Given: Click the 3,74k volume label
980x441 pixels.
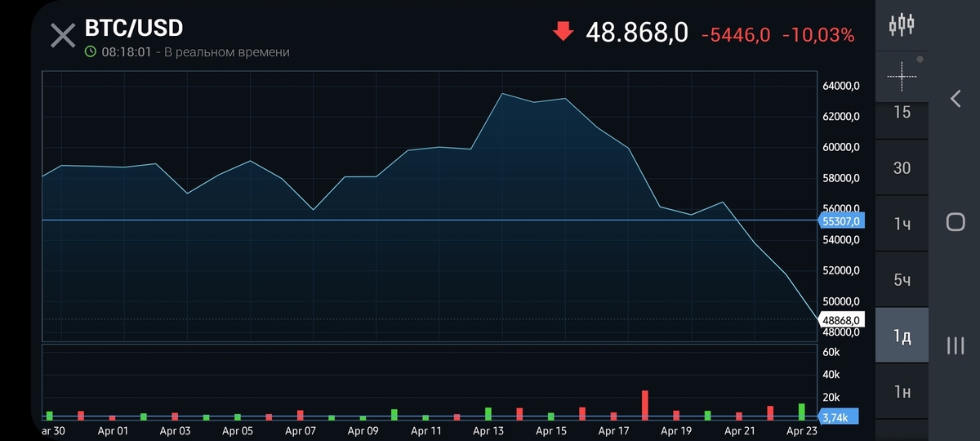Looking at the screenshot, I should tap(837, 416).
